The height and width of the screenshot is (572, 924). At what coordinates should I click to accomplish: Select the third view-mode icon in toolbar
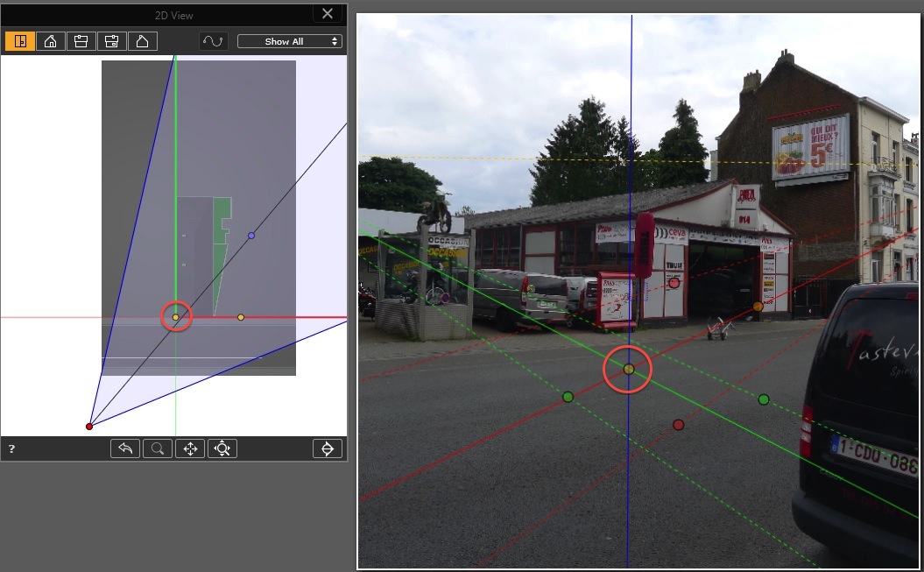click(81, 41)
